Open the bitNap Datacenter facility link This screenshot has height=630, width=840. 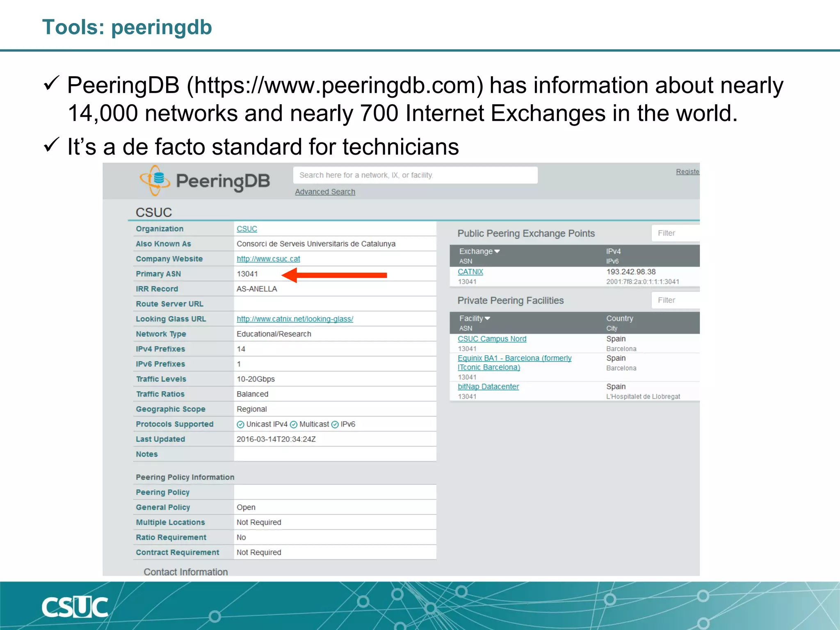(488, 387)
